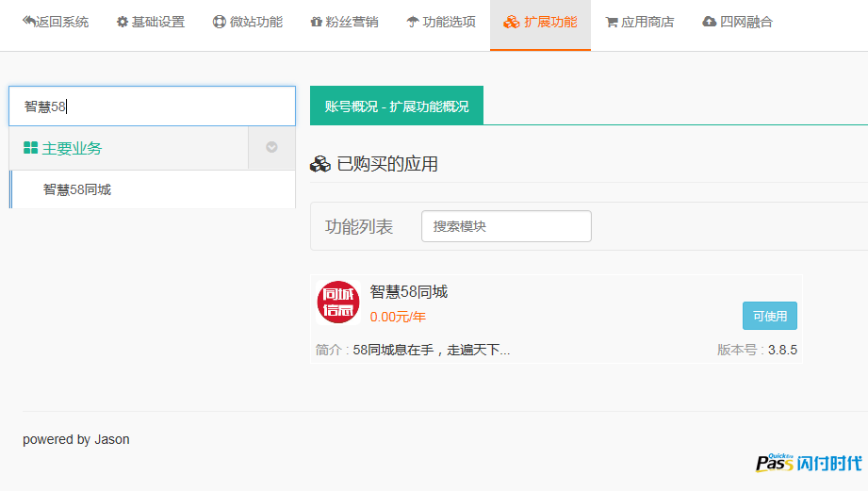Open the 粉丝营销 menu tab
Image resolution: width=868 pixels, height=491 pixels.
(x=344, y=22)
